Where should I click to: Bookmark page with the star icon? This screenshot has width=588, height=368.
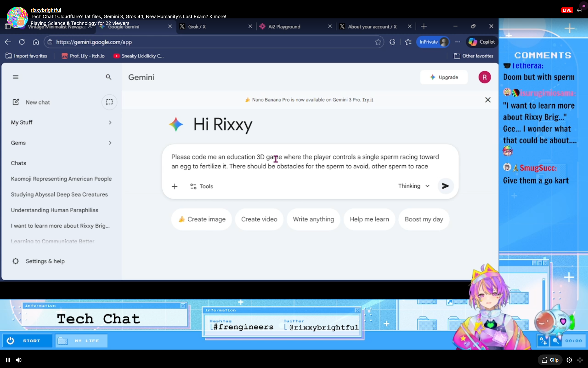click(x=378, y=42)
